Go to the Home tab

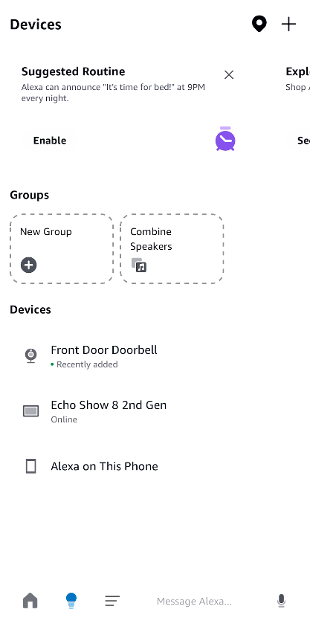[x=30, y=601]
